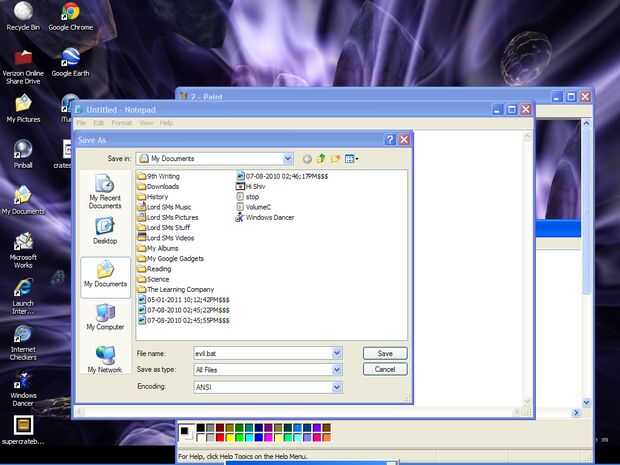Click the Launch Internet Explorer shortcut
The width and height of the screenshot is (620, 465).
(x=23, y=297)
